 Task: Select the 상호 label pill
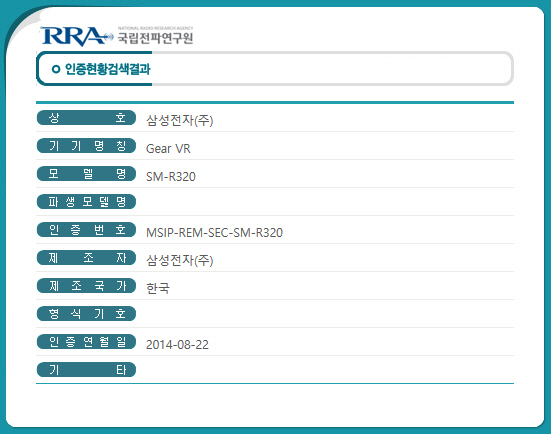[86, 117]
